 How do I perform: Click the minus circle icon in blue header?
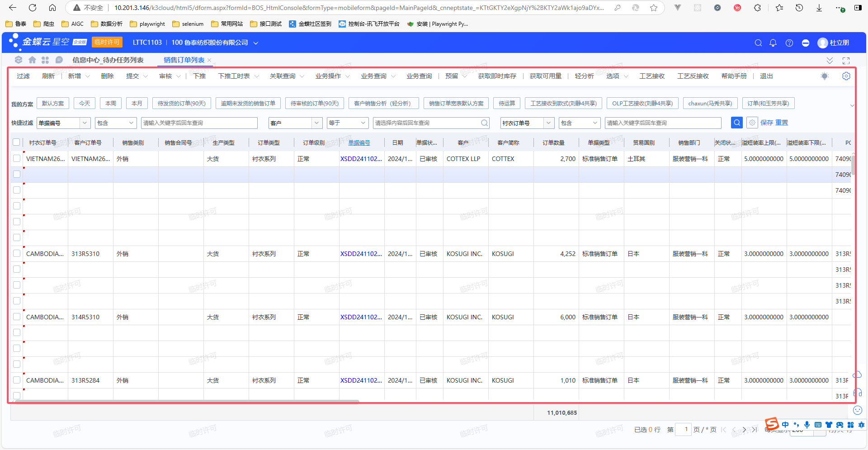point(806,43)
